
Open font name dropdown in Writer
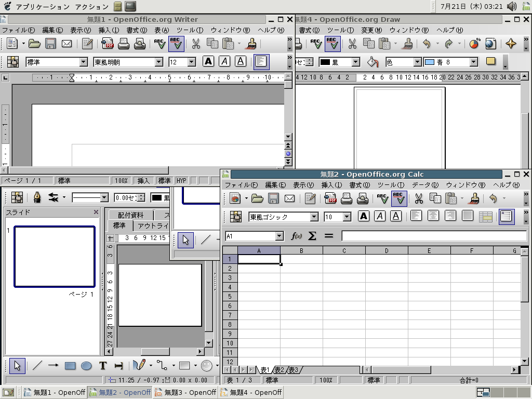click(x=159, y=62)
